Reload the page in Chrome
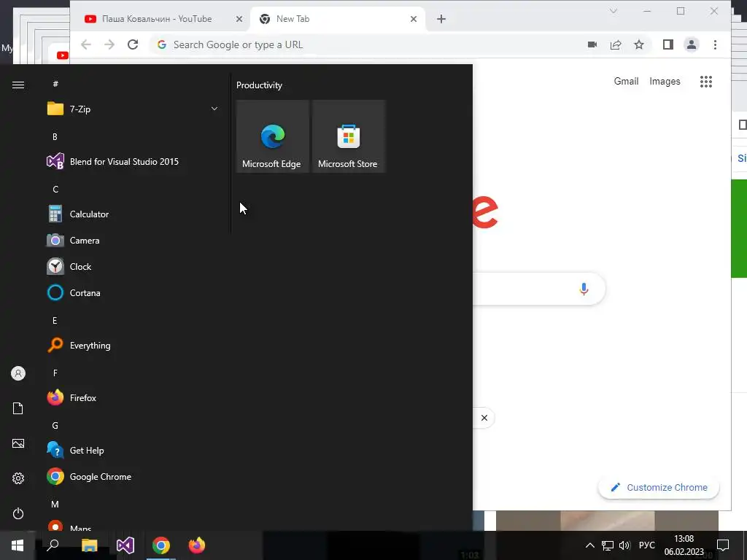Viewport: 747px width, 560px height. [x=133, y=44]
